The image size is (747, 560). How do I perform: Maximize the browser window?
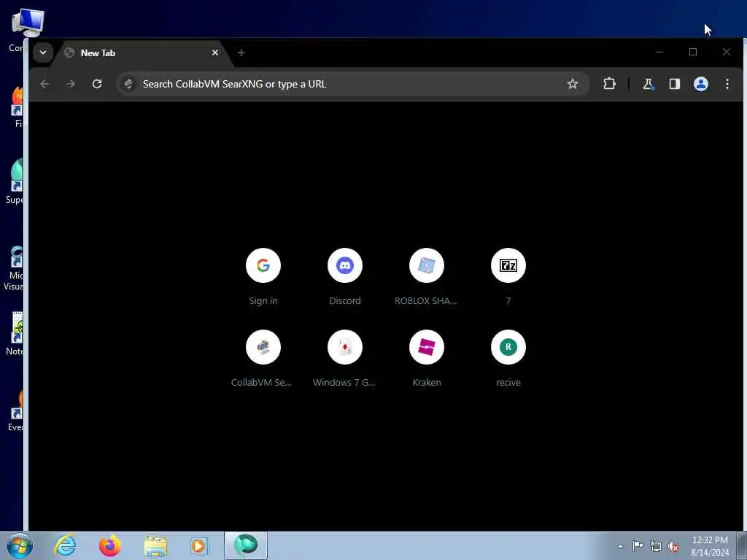(693, 52)
